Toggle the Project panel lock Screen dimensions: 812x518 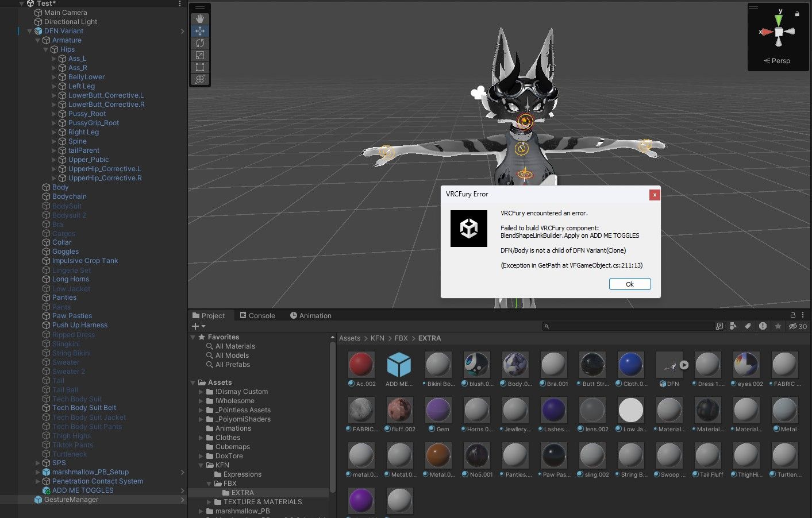pos(793,315)
